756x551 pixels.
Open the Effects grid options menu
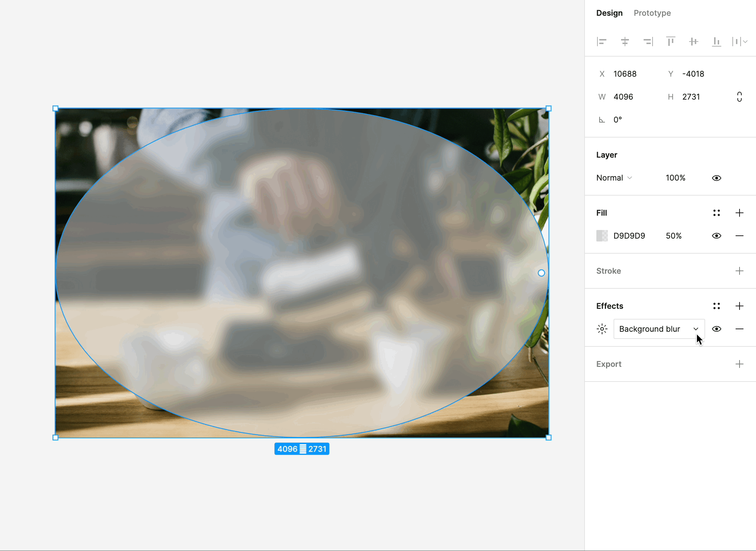[717, 306]
